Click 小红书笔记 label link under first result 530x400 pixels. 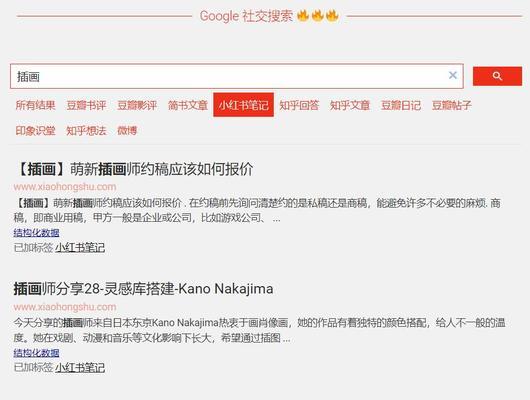(x=80, y=248)
